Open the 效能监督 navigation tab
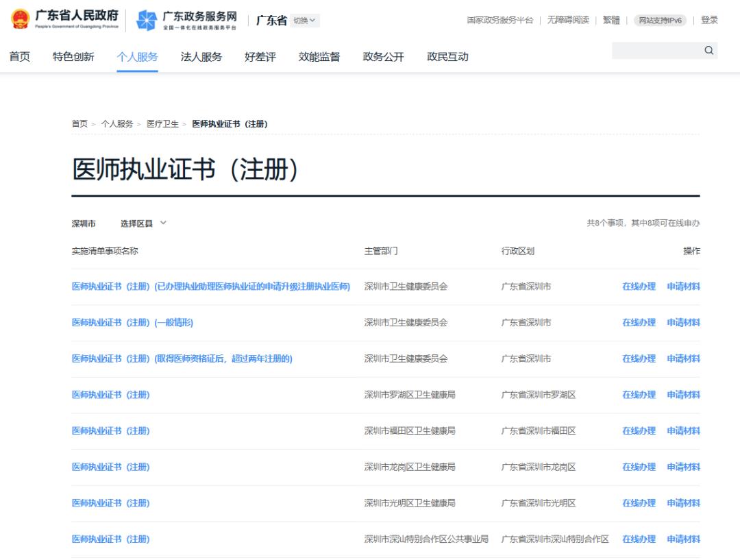 click(319, 57)
